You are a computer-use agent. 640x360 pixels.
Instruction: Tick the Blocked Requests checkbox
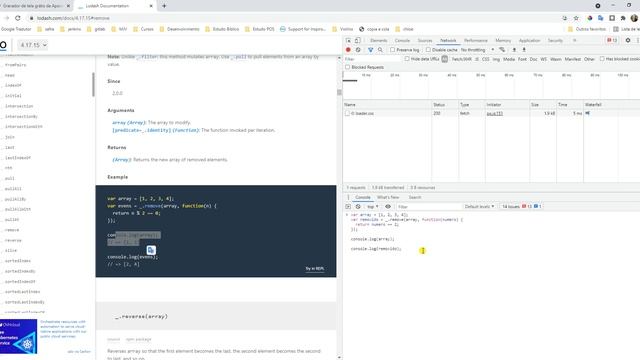pos(348,67)
